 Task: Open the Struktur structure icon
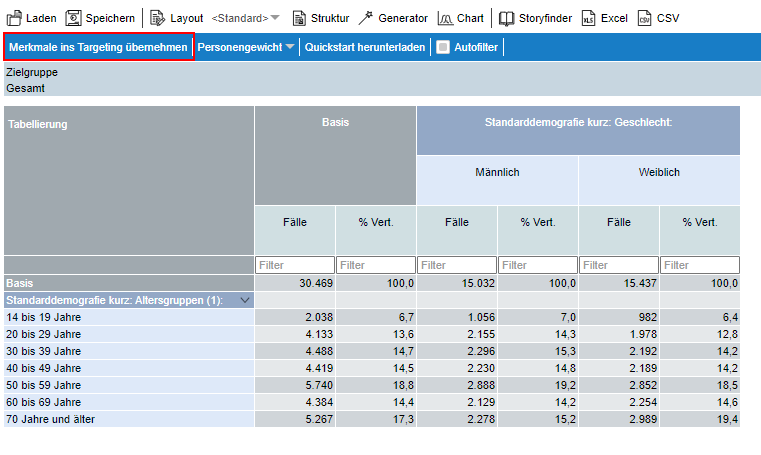point(299,18)
